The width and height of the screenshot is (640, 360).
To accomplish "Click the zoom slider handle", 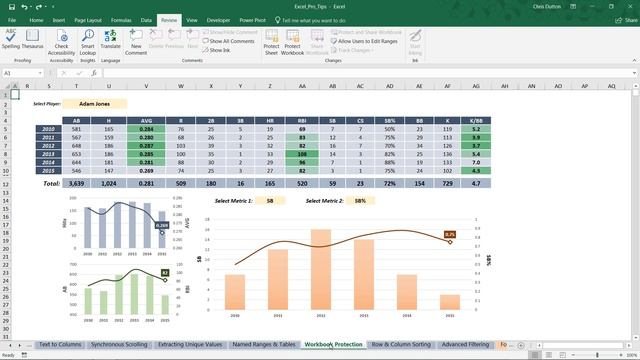I will pyautogui.click(x=597, y=355).
